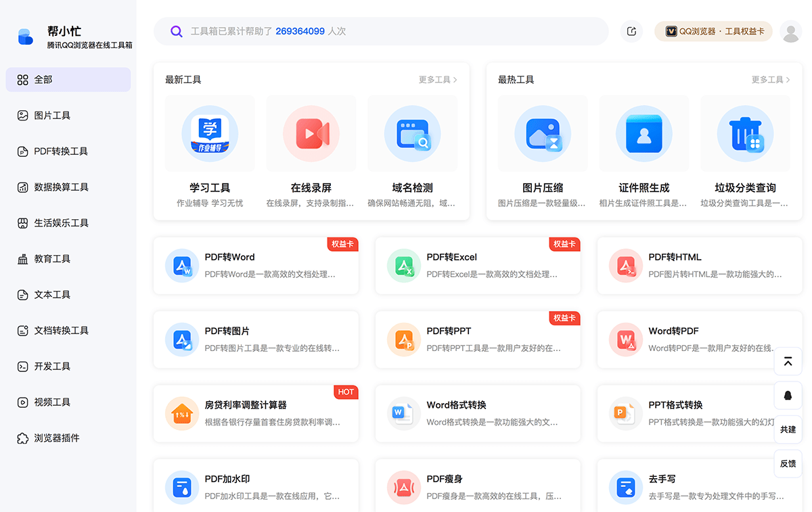The height and width of the screenshot is (512, 812).
Task: Launch 垃圾分类查询 garbage sorting tool
Action: [745, 133]
